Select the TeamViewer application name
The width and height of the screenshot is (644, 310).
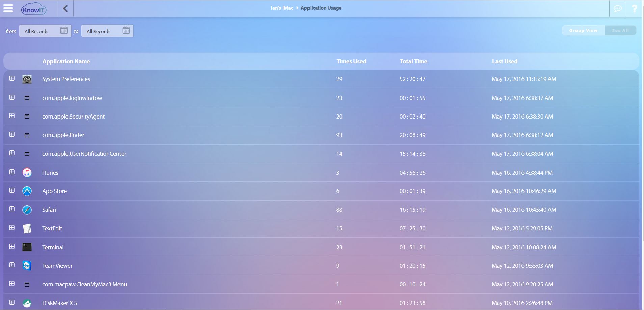pos(57,266)
